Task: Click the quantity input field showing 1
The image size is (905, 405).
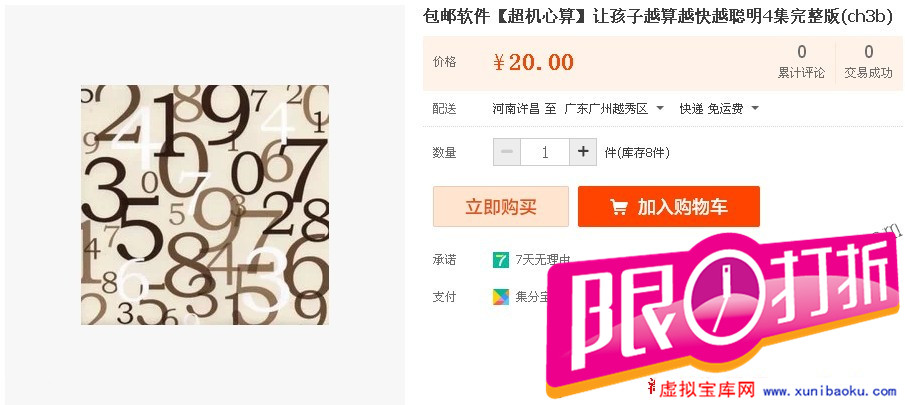Action: pos(545,152)
